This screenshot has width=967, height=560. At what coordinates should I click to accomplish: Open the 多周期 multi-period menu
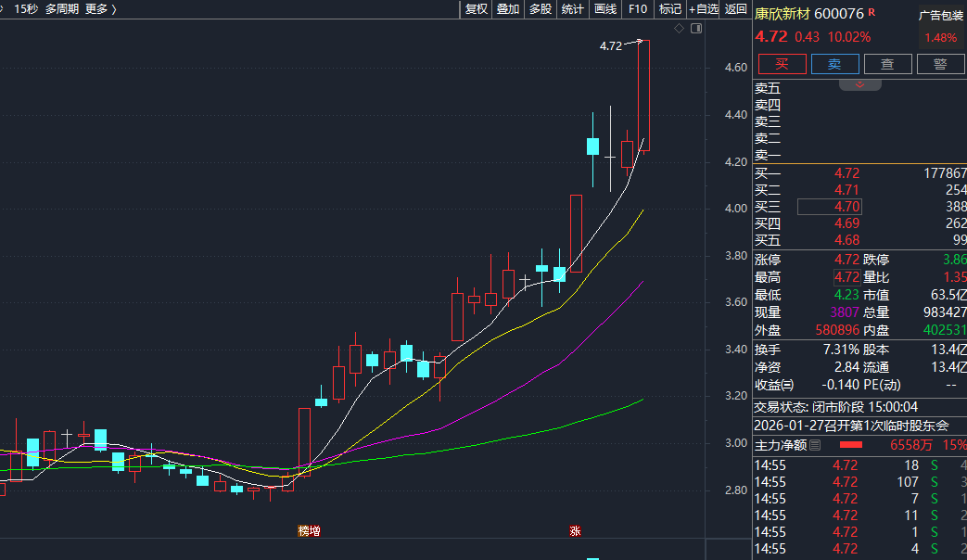point(61,9)
